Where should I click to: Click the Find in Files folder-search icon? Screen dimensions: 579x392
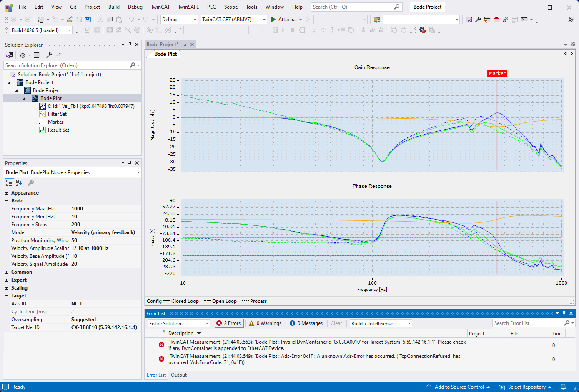pos(377,20)
